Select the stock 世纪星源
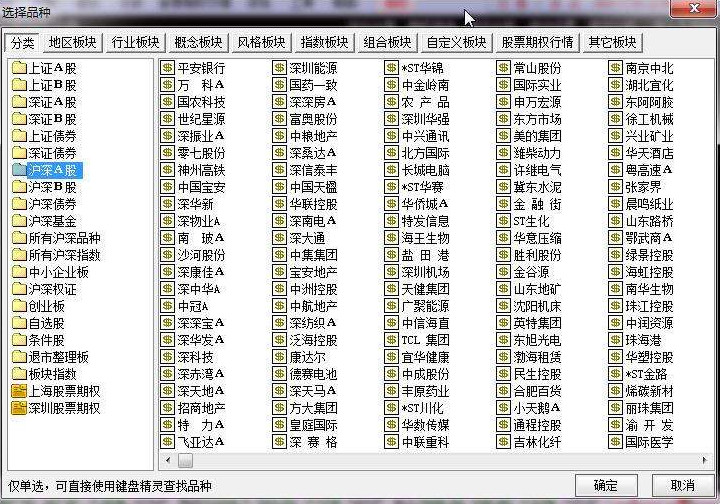Image resolution: width=720 pixels, height=504 pixels. click(x=201, y=119)
